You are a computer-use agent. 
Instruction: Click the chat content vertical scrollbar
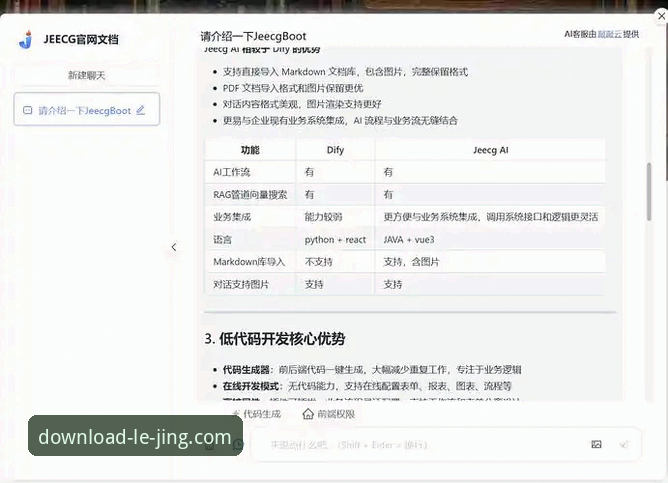[649, 192]
